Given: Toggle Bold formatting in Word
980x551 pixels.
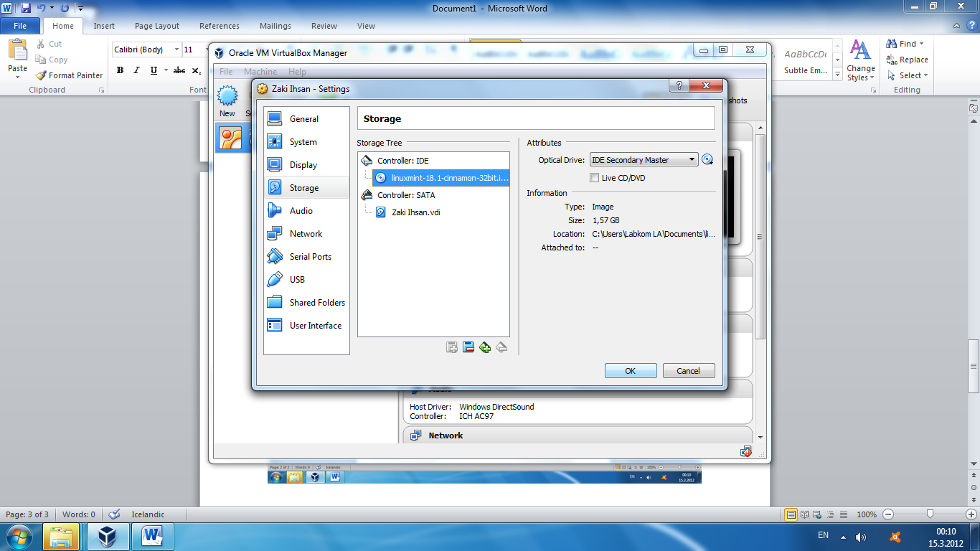Looking at the screenshot, I should 120,70.
